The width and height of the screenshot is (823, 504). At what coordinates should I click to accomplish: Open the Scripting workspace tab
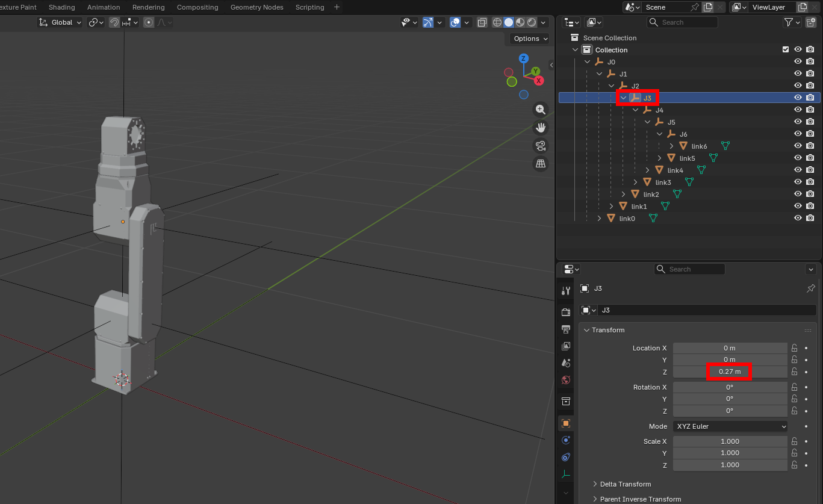(x=309, y=7)
